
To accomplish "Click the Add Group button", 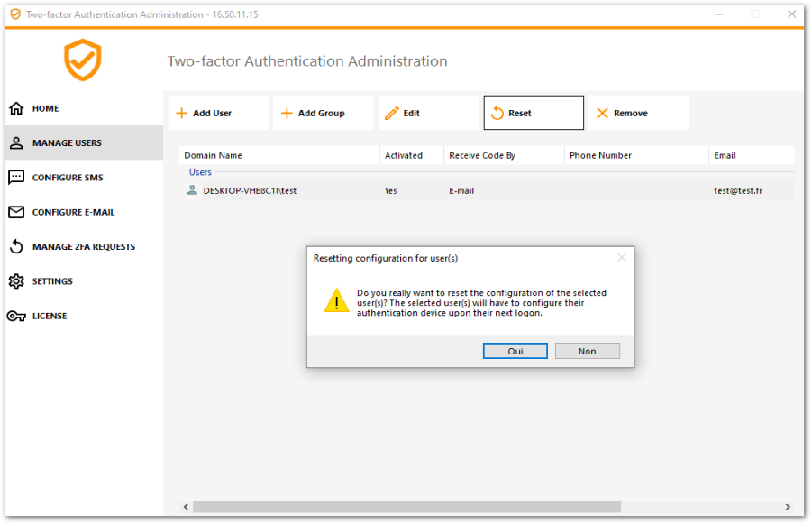I will click(x=323, y=113).
